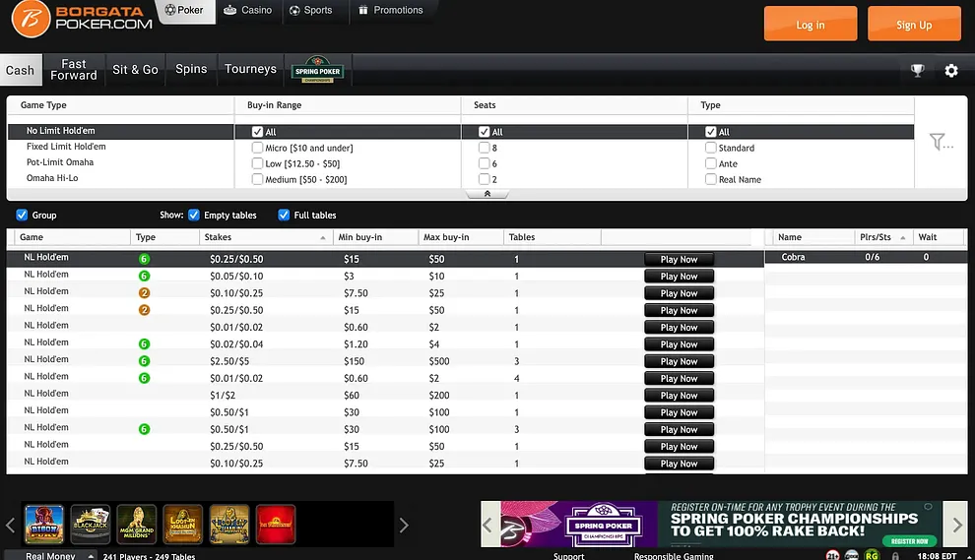Click the 21+ age badge icon
The height and width of the screenshot is (560, 975).
point(832,555)
